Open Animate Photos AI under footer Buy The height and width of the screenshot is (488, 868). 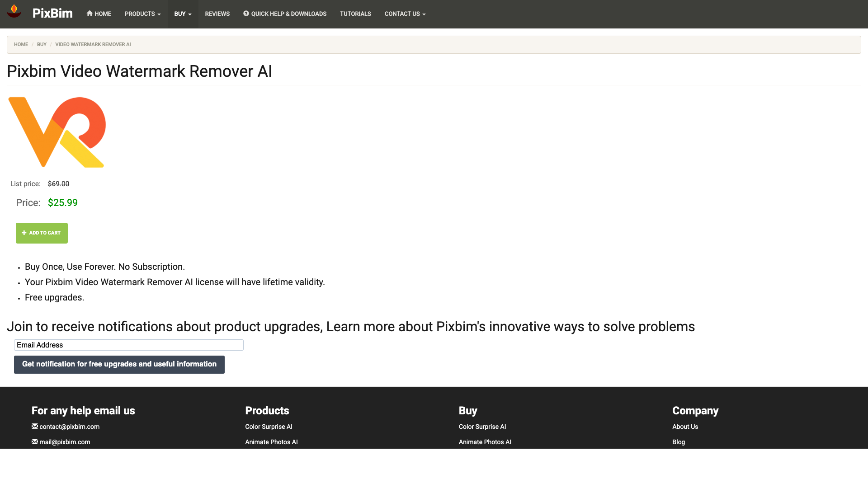click(x=485, y=442)
